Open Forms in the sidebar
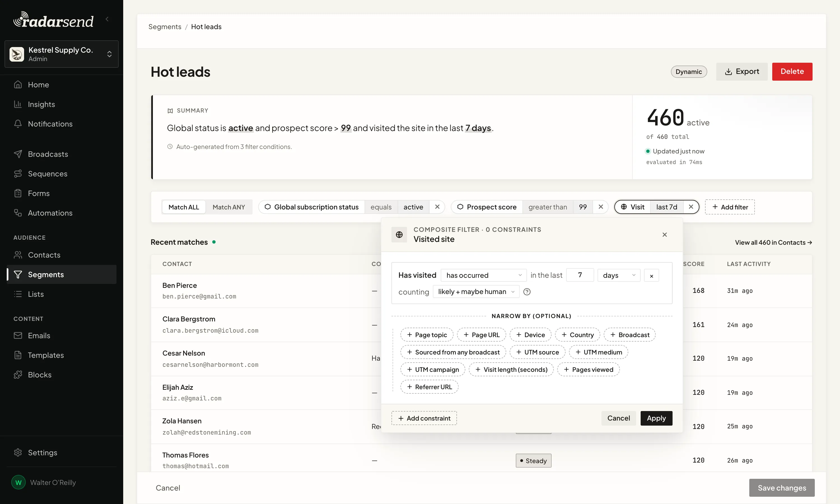The height and width of the screenshot is (504, 840). pos(61,193)
